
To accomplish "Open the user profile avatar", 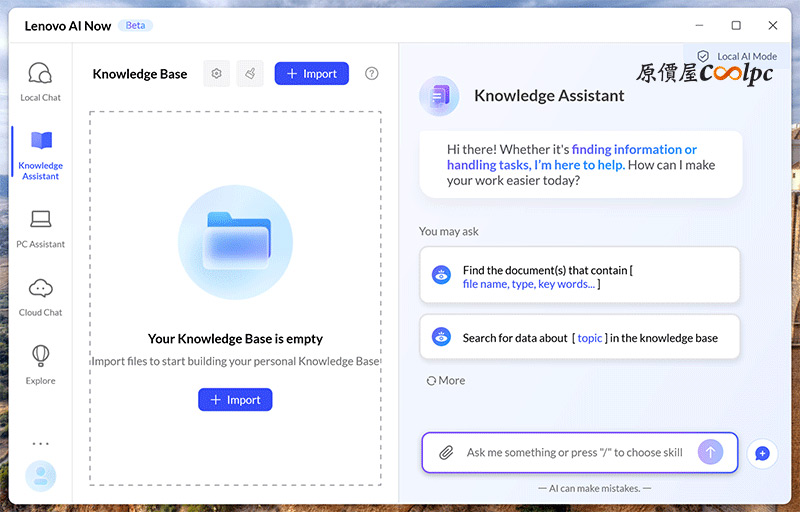I will pos(40,476).
